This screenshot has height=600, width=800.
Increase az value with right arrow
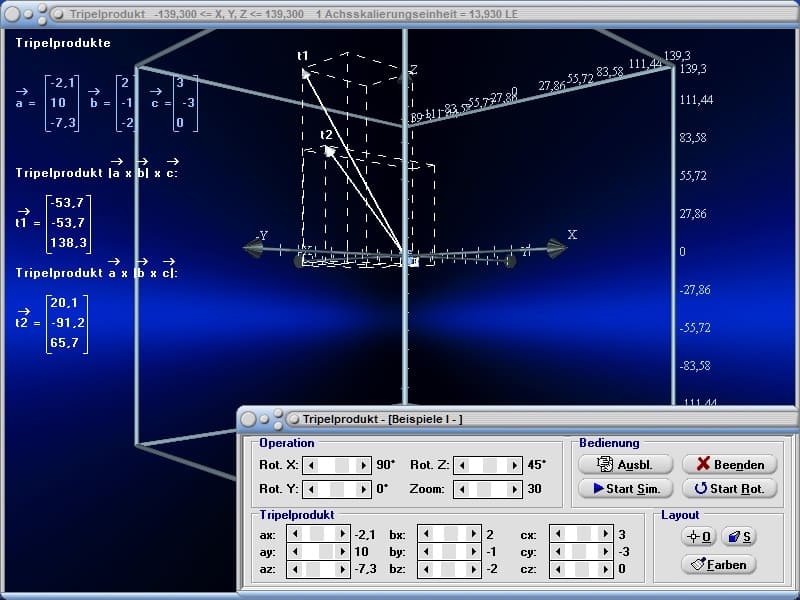click(342, 568)
